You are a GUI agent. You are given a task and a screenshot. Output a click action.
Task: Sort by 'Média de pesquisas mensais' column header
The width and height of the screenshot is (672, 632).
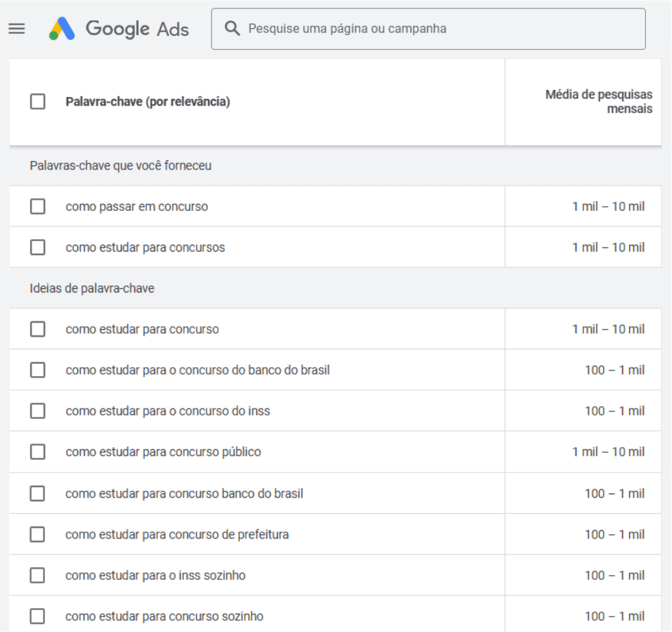(598, 102)
